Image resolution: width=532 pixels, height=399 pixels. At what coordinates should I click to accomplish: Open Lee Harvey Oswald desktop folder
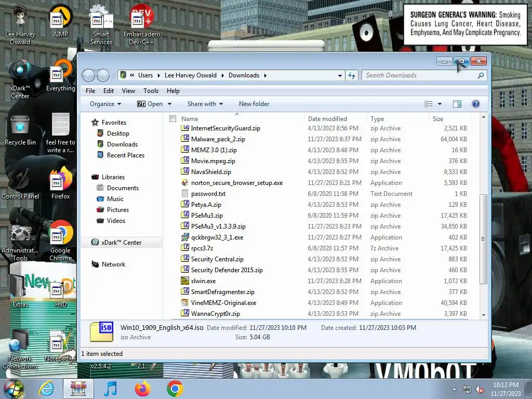20,24
